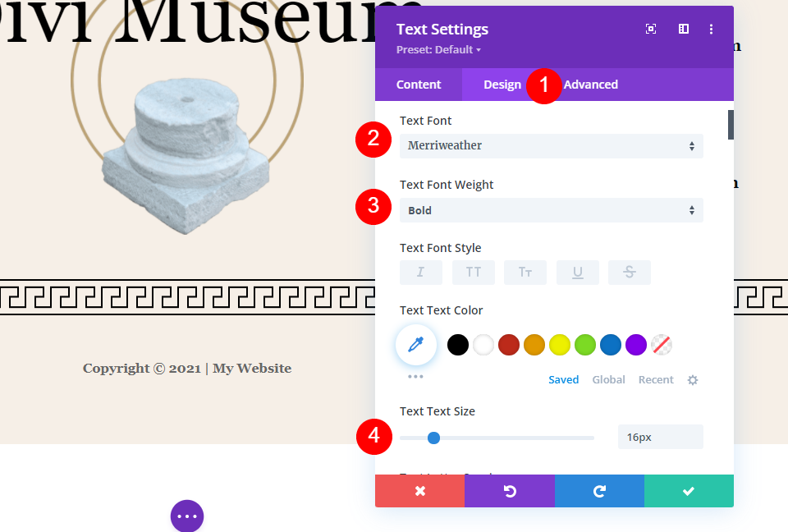The height and width of the screenshot is (532, 788).
Task: Open the Text Font Merriweather dropdown
Action: [552, 146]
